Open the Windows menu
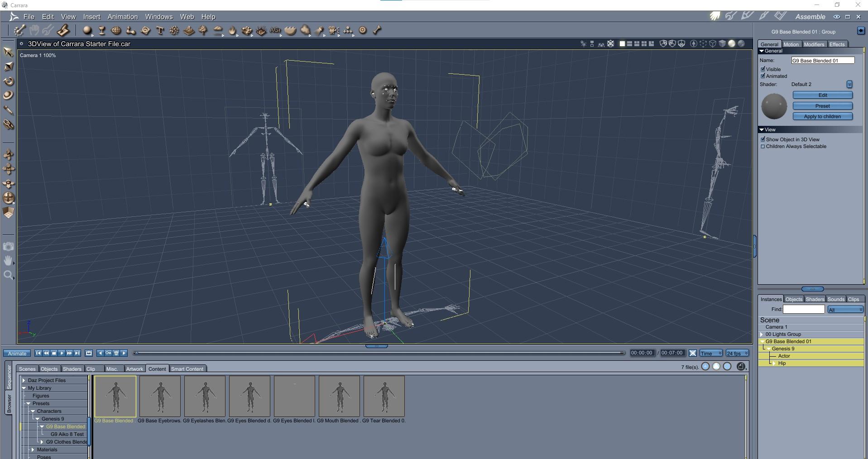This screenshot has width=868, height=459. [x=159, y=17]
